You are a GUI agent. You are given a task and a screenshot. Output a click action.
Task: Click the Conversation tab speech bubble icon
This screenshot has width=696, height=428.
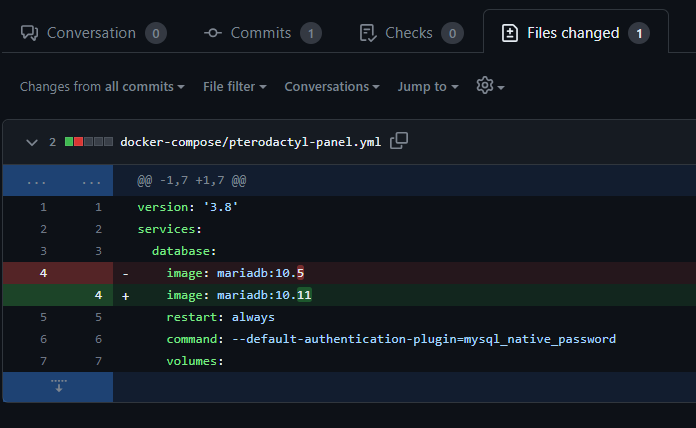[29, 33]
